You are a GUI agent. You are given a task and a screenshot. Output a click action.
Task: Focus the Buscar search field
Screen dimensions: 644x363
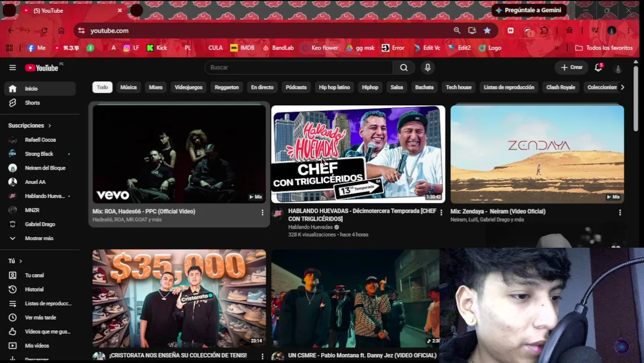tap(299, 68)
